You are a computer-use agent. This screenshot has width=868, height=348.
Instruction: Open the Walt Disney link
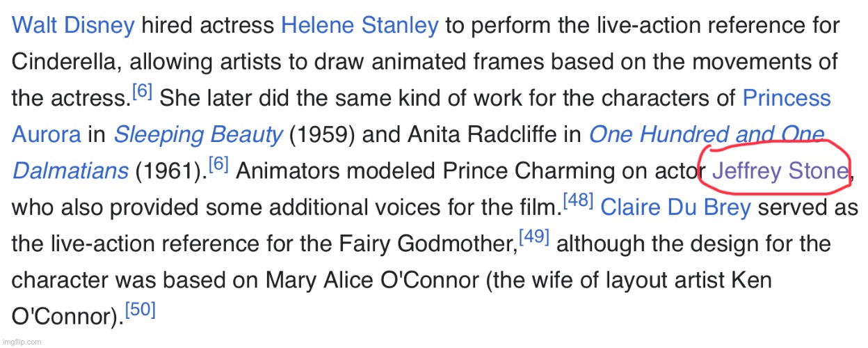pyautogui.click(x=73, y=26)
